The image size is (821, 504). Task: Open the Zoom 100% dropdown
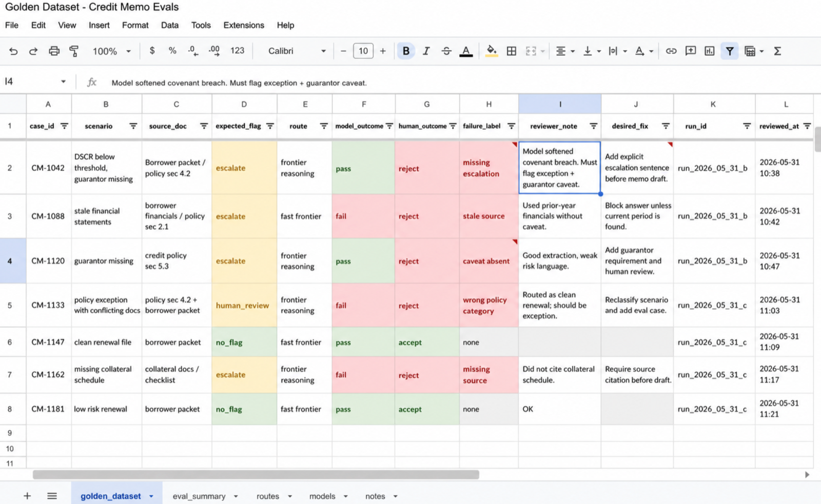point(111,51)
